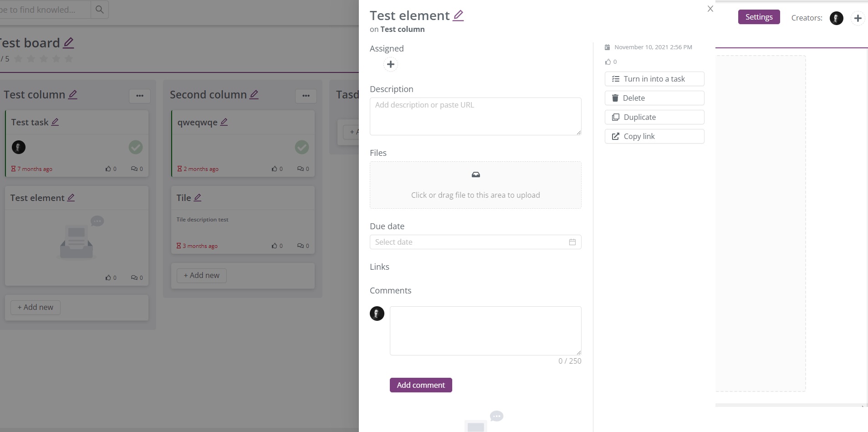Open the creator avatar in header
Image resolution: width=868 pixels, height=432 pixels.
(836, 18)
